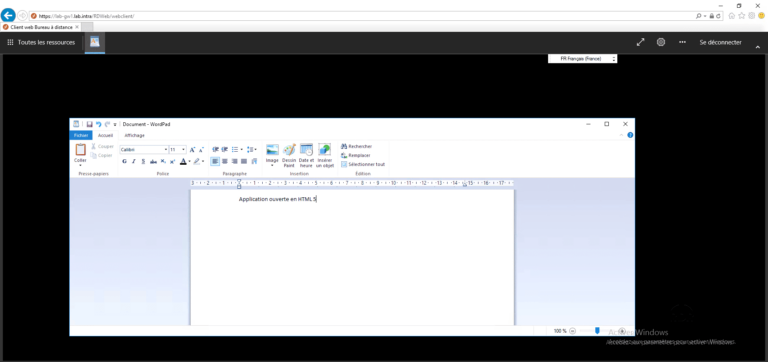
Task: Click the text 'Application ouverte en HTML 5'
Action: 278,199
